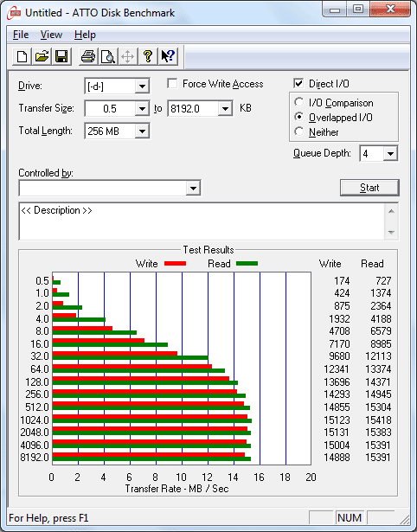Click the NUM status bar indicator

(350, 518)
